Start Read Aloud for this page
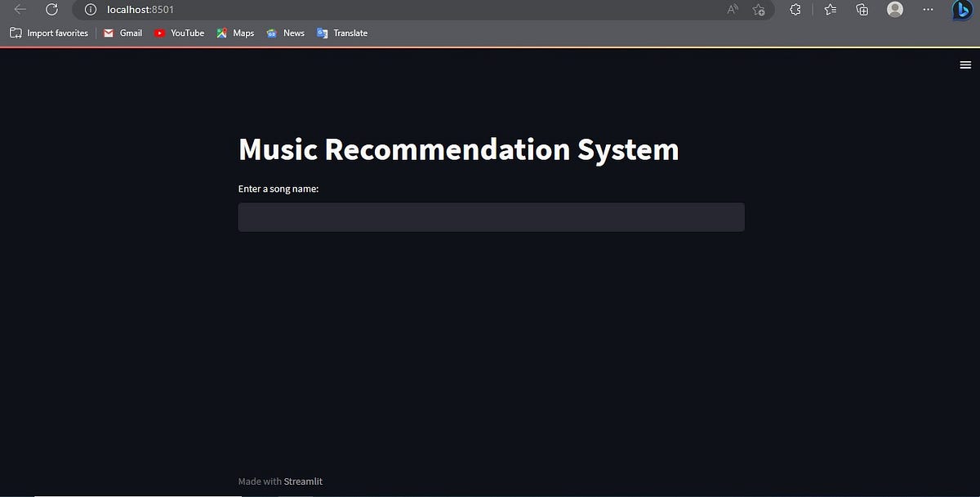Viewport: 980px width, 497px height. (733, 10)
